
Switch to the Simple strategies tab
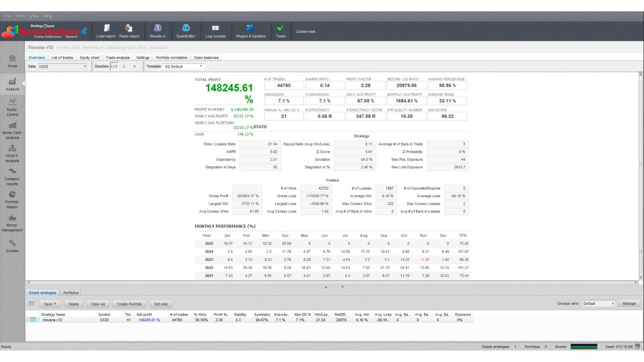tap(42, 293)
